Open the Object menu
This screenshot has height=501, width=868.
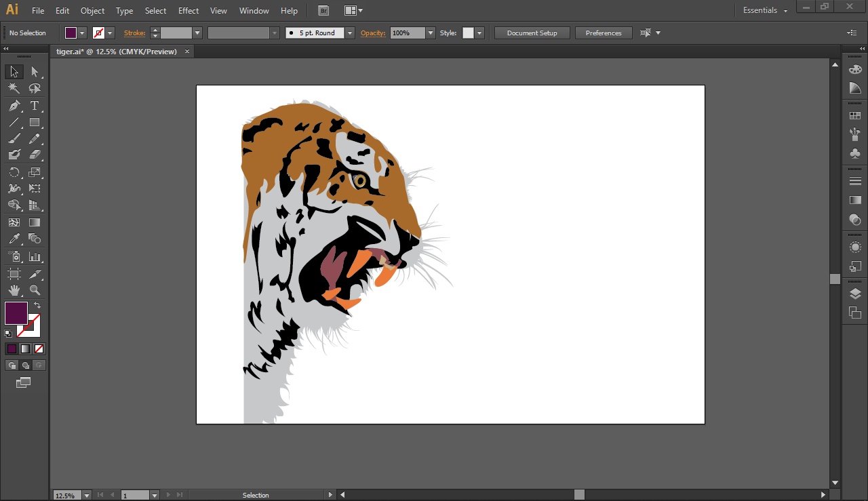pyautogui.click(x=92, y=11)
